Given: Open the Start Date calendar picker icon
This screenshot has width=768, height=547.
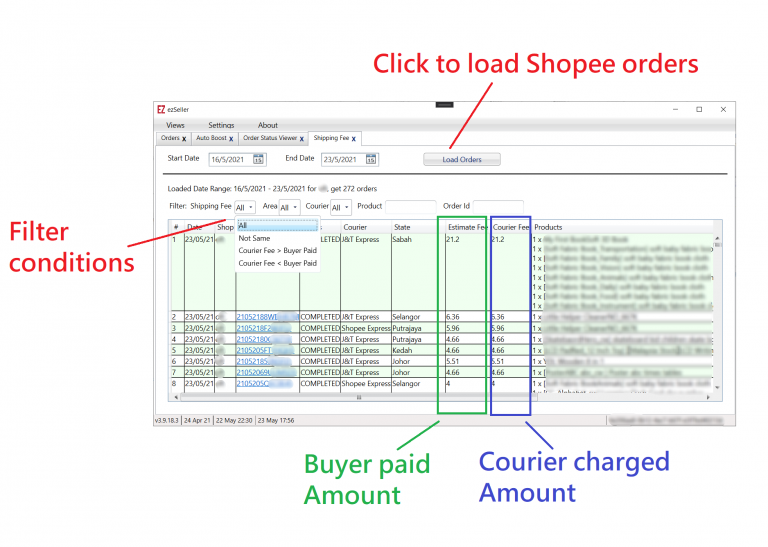Looking at the screenshot, I should 259,159.
